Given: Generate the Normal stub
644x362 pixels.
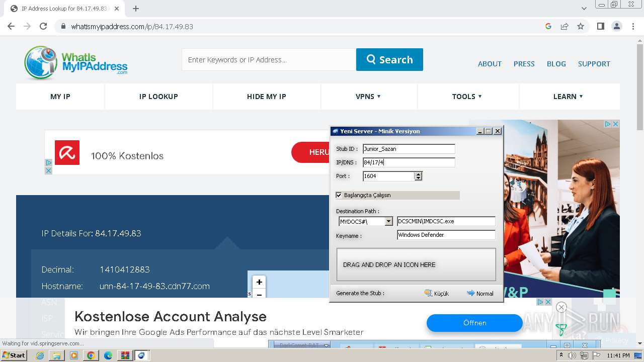Looking at the screenshot, I should [480, 293].
